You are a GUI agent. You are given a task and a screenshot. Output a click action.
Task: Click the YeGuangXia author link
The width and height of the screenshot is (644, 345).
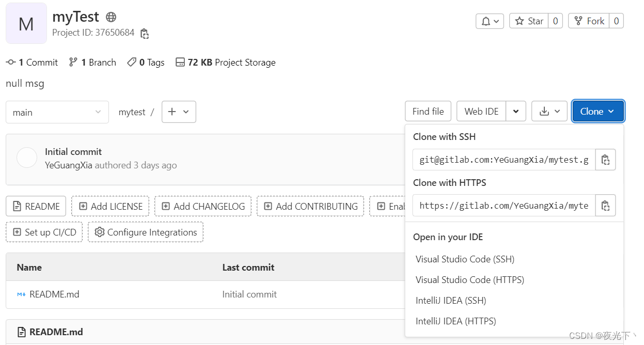(68, 165)
